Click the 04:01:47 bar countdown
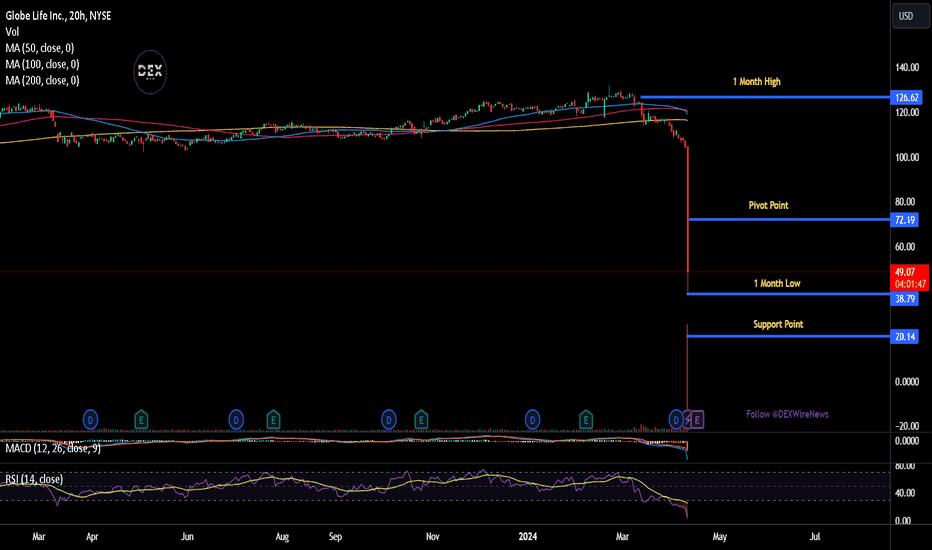The image size is (932, 550). tap(909, 284)
